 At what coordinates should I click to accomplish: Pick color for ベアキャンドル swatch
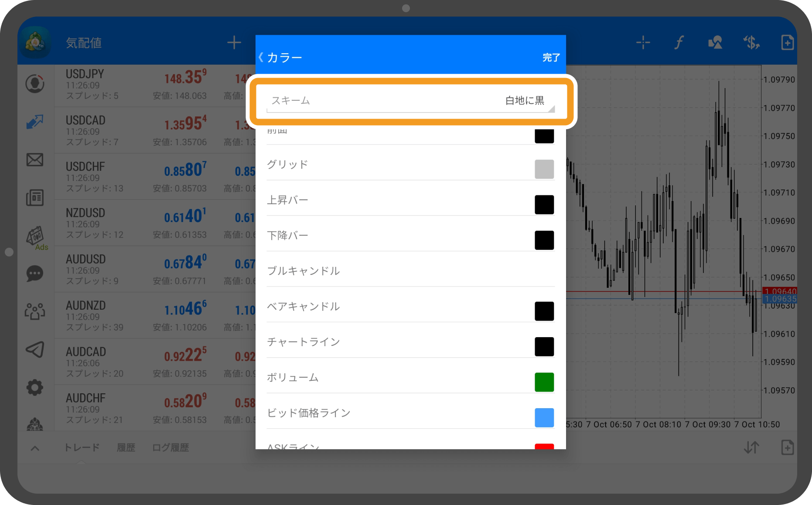pyautogui.click(x=544, y=311)
